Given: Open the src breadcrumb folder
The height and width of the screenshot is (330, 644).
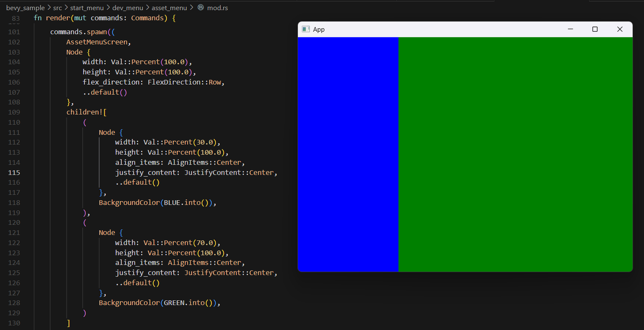Looking at the screenshot, I should pyautogui.click(x=57, y=8).
